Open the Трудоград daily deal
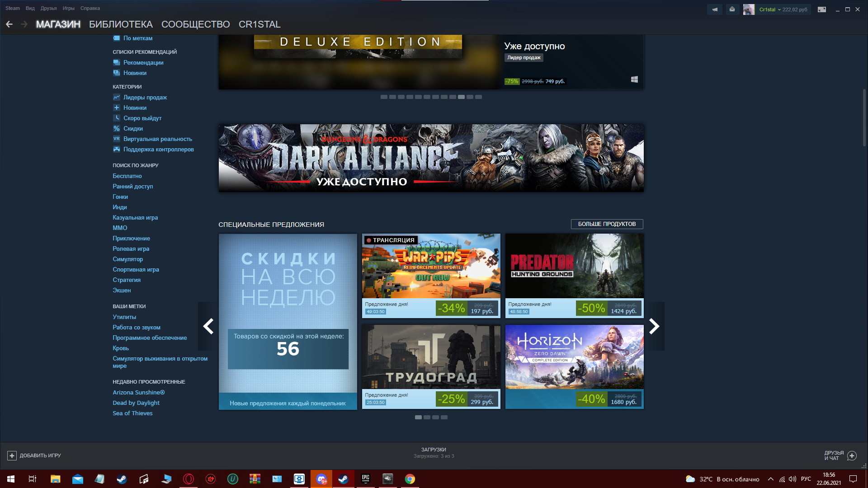This screenshot has height=488, width=868. click(431, 367)
